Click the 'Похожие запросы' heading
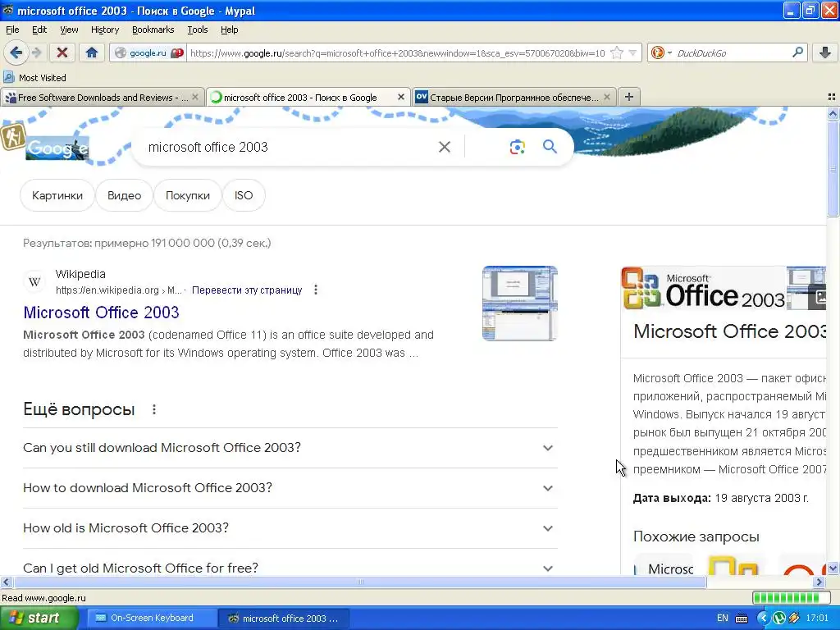Viewport: 840px width, 630px height. click(696, 536)
